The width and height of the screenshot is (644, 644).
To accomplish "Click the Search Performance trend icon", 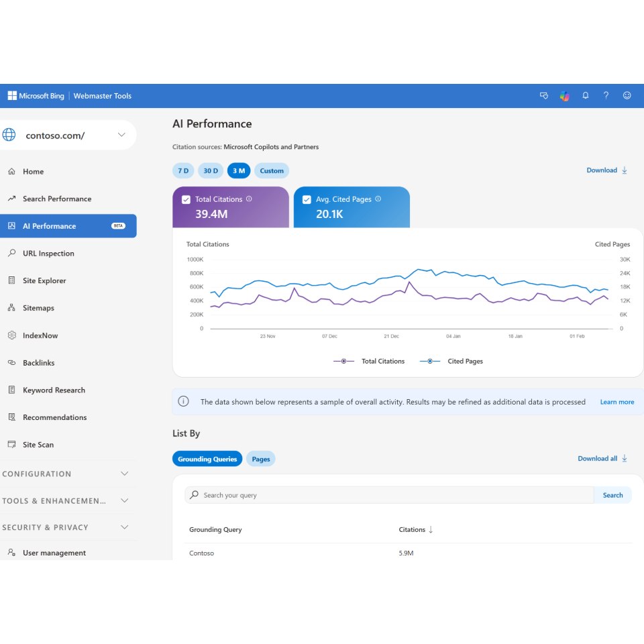I will (12, 199).
